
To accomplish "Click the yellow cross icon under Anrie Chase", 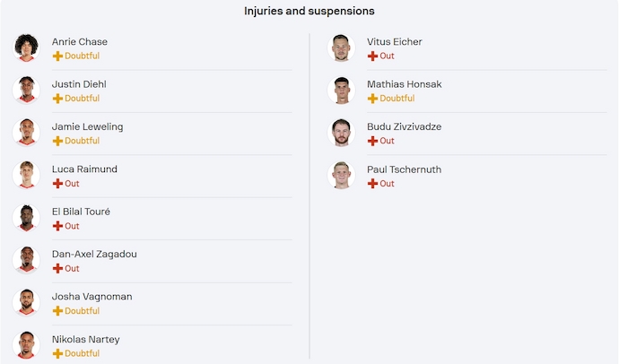I will tap(57, 56).
